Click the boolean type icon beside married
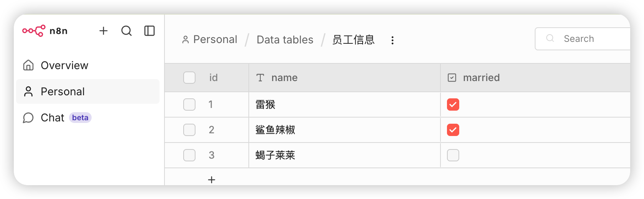This screenshot has height=199, width=644. click(452, 78)
